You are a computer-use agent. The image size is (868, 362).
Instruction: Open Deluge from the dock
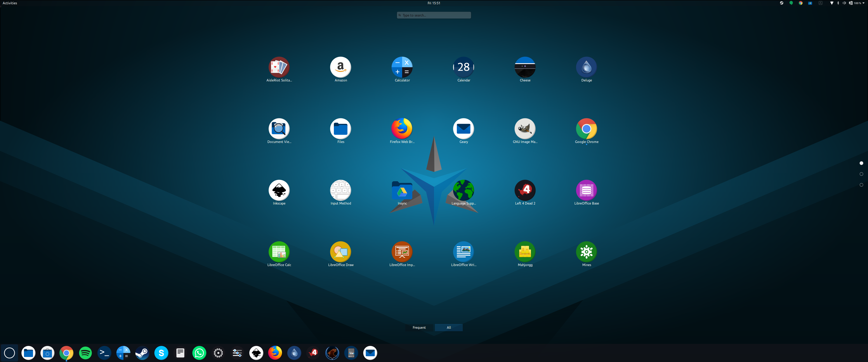(294, 353)
